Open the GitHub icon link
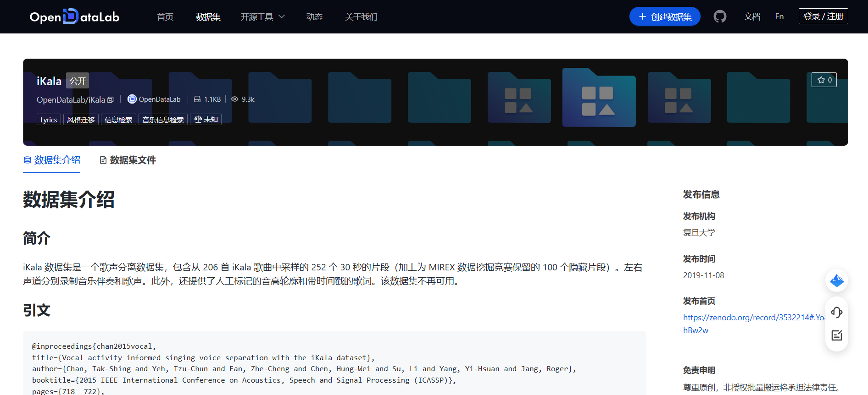The height and width of the screenshot is (395, 868). click(x=720, y=16)
